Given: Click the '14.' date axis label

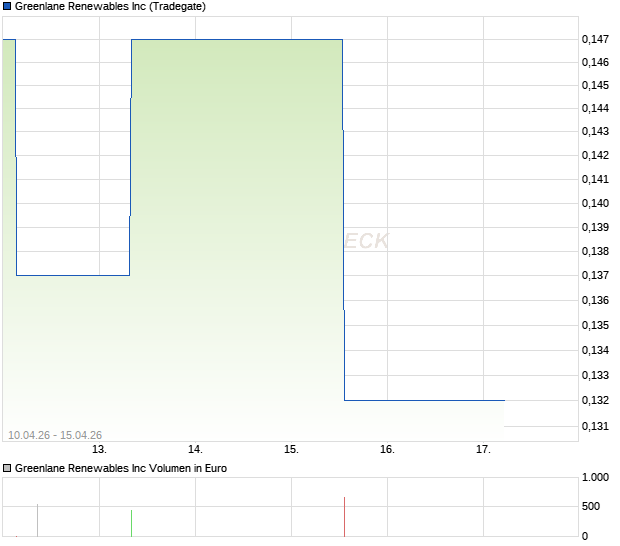Looking at the screenshot, I should tap(195, 450).
